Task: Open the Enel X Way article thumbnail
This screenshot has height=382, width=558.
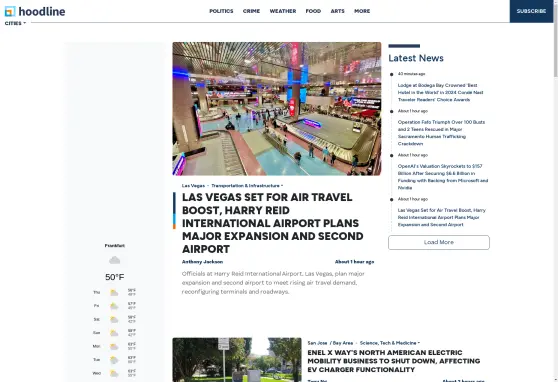Action: tap(237, 360)
